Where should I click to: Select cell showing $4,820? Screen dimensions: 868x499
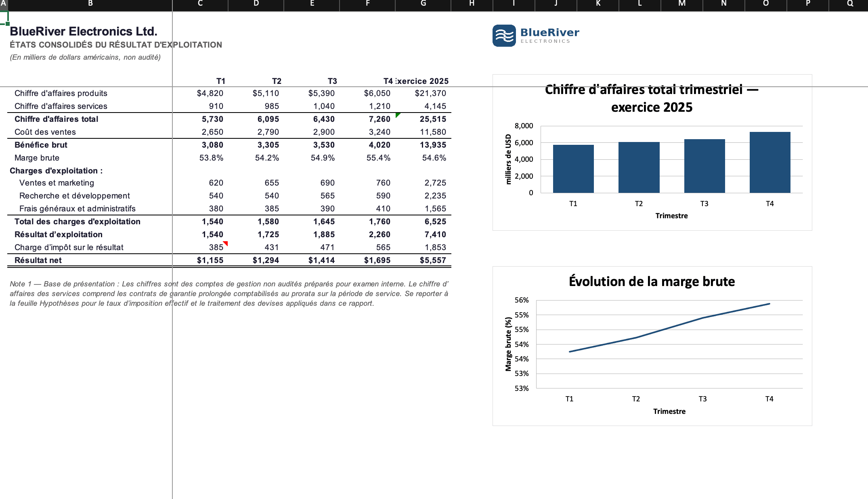200,93
